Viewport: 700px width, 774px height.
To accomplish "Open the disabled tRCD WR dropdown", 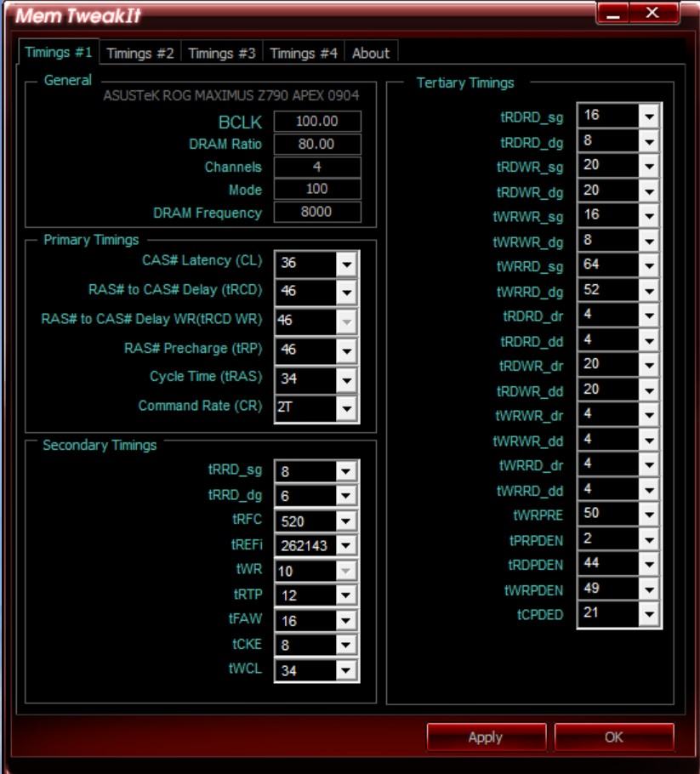I will click(x=346, y=322).
